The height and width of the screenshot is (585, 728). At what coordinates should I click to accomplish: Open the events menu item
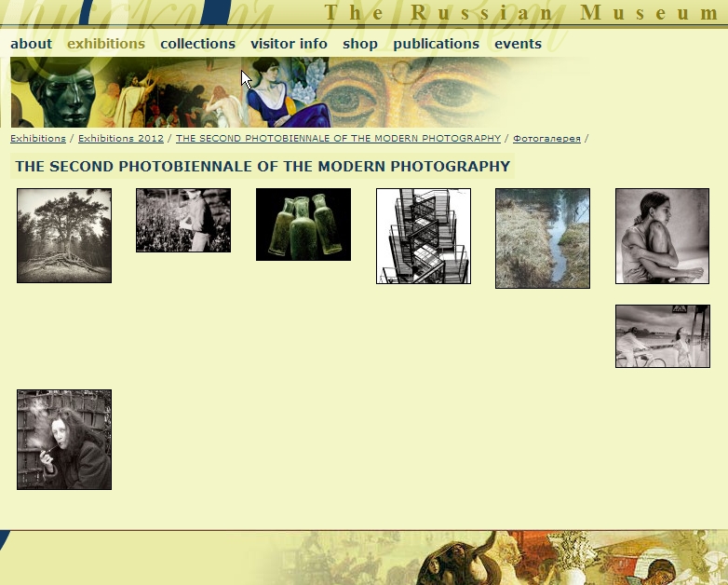pos(518,44)
